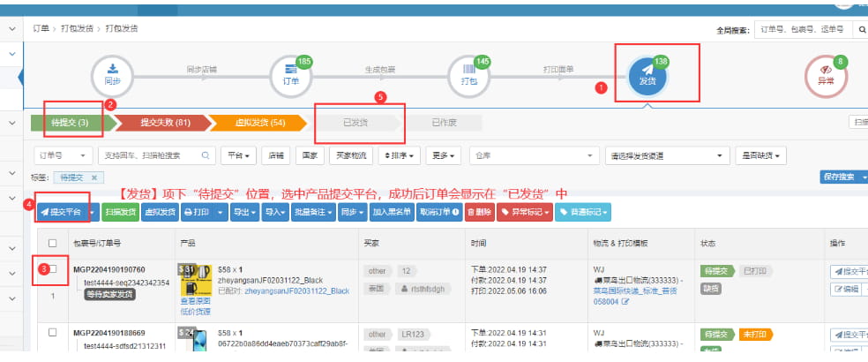The image size is (868, 362).
Task: Click the global search magnifier icon
Action: (x=862, y=30)
